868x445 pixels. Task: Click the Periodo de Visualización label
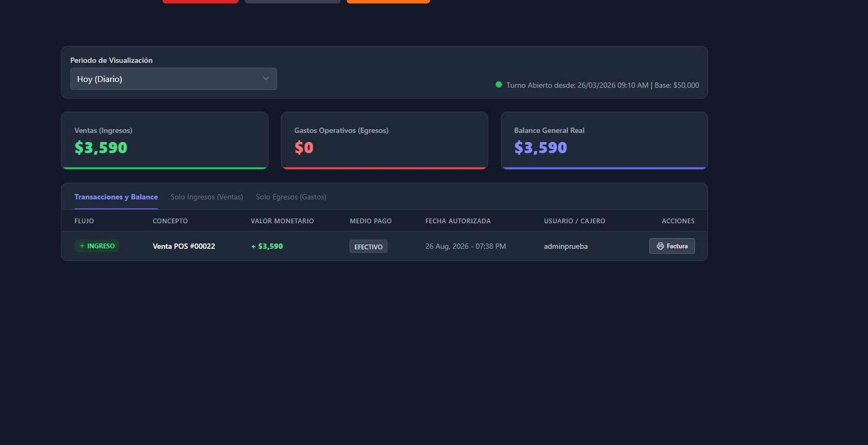(111, 60)
